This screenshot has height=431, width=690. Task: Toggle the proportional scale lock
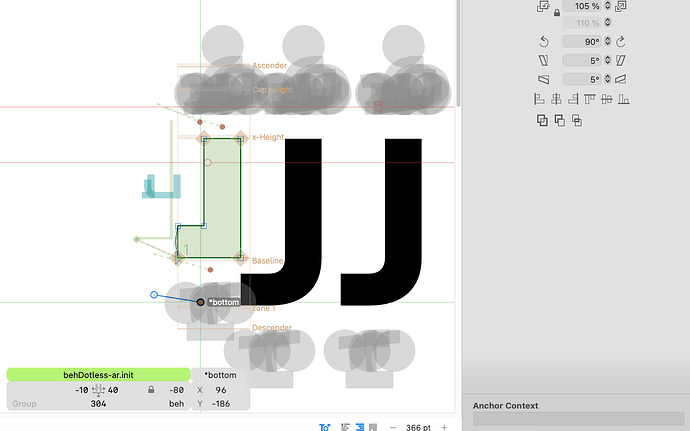(x=557, y=14)
